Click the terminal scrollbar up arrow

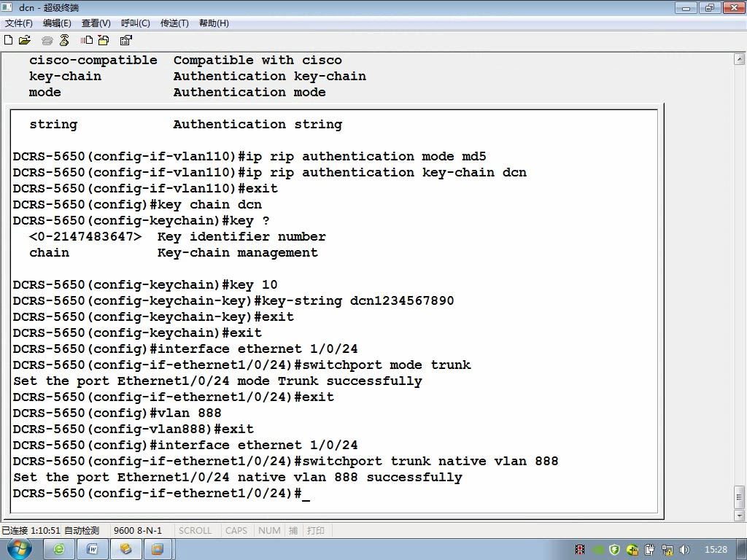[x=740, y=59]
